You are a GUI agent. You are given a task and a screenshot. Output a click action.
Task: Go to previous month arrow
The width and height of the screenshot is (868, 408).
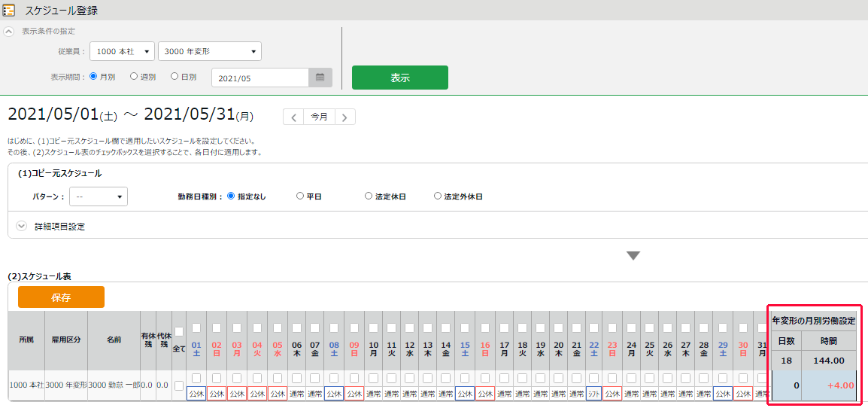(293, 117)
